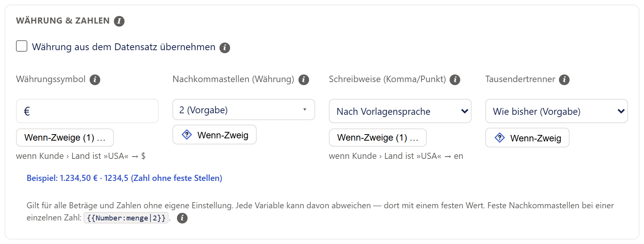Click the Währungssymbol input field with €

[87, 111]
